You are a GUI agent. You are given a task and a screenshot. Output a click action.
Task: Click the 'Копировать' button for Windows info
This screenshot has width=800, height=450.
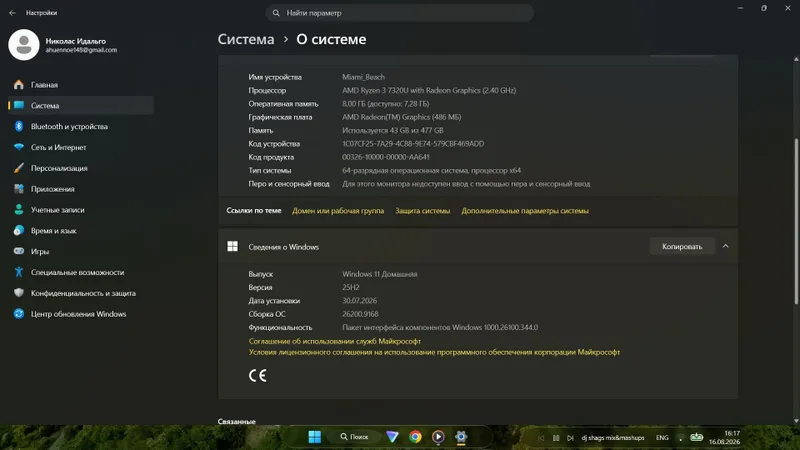coord(682,246)
